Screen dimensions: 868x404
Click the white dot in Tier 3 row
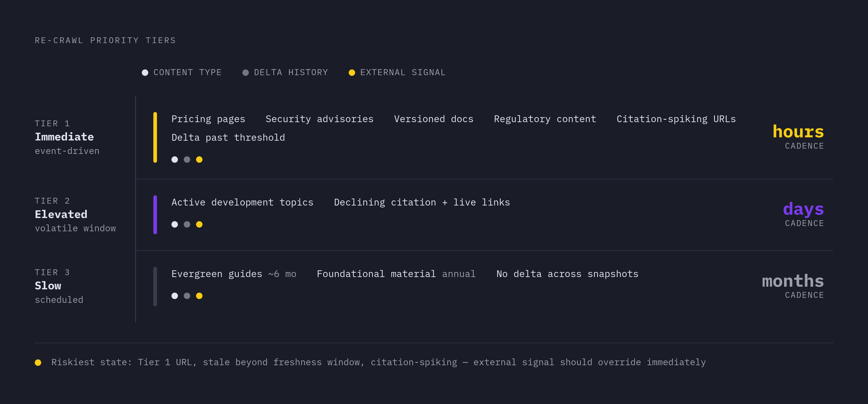[175, 296]
